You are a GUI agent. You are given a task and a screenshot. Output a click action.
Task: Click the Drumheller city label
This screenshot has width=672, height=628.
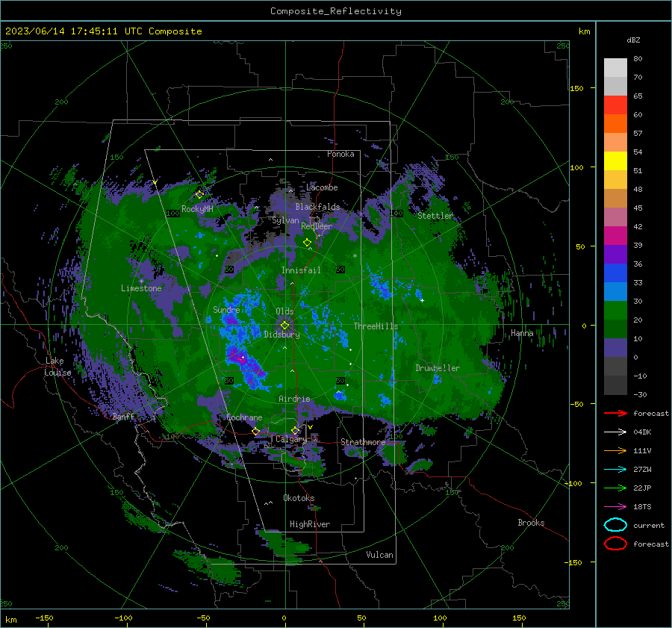pyautogui.click(x=438, y=368)
